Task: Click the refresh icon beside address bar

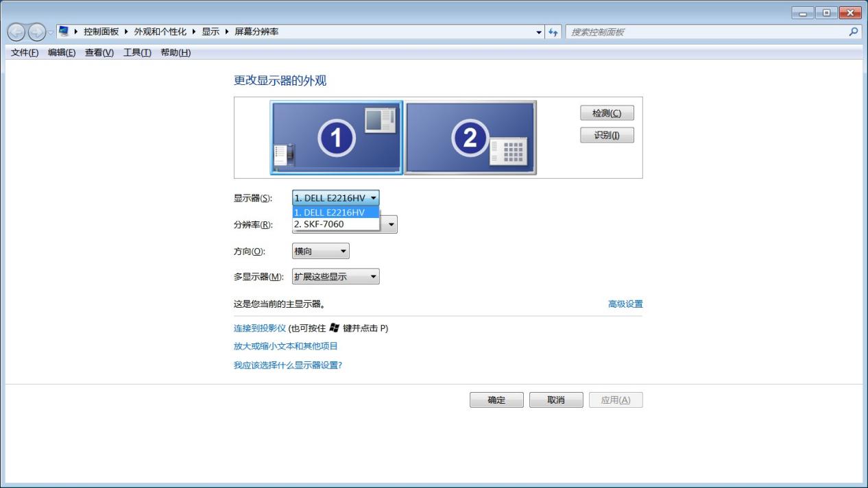Action: pos(553,32)
